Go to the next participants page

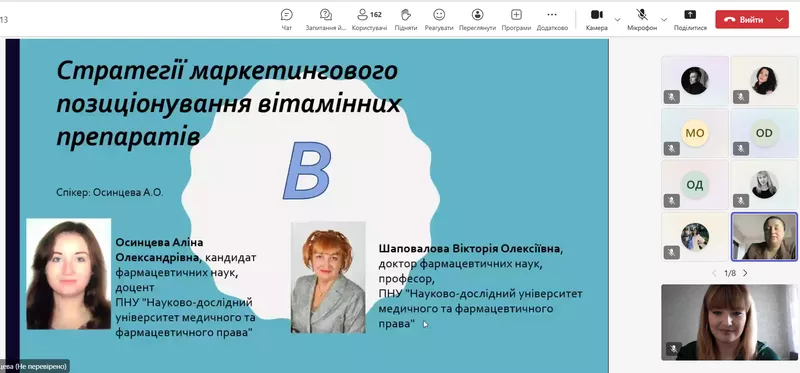click(745, 273)
